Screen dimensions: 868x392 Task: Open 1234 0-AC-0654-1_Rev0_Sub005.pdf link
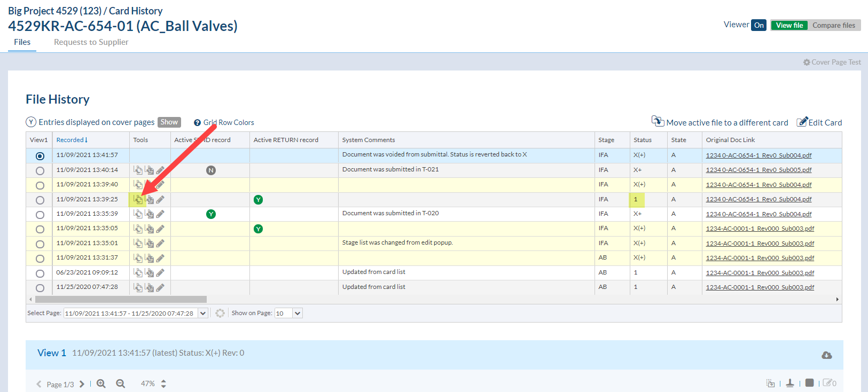point(758,170)
